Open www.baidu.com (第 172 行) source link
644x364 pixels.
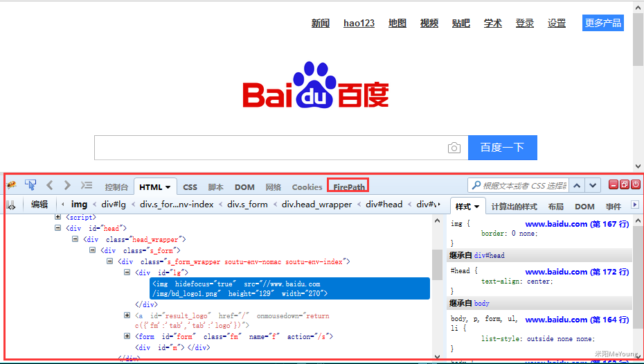pos(577,272)
